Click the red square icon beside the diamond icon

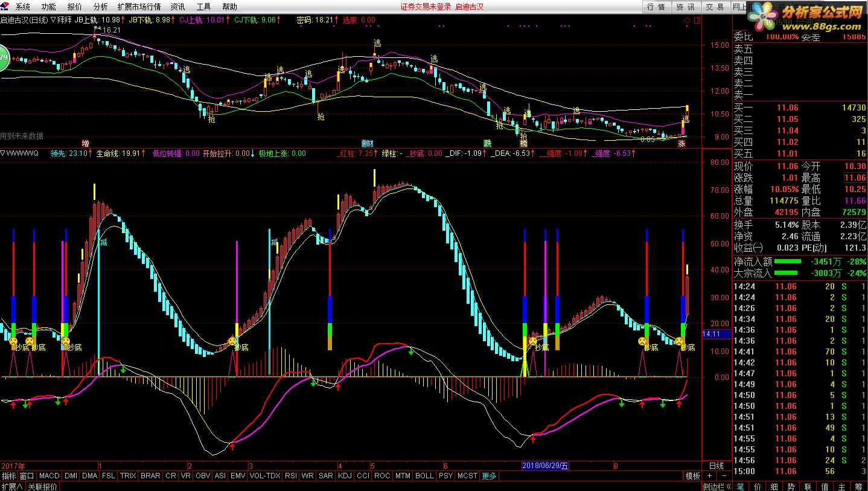pos(697,20)
